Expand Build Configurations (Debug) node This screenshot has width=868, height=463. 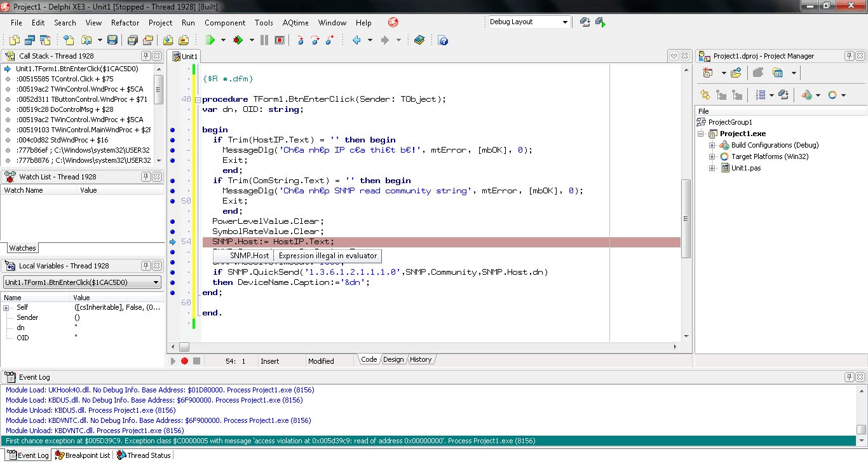[x=712, y=146]
